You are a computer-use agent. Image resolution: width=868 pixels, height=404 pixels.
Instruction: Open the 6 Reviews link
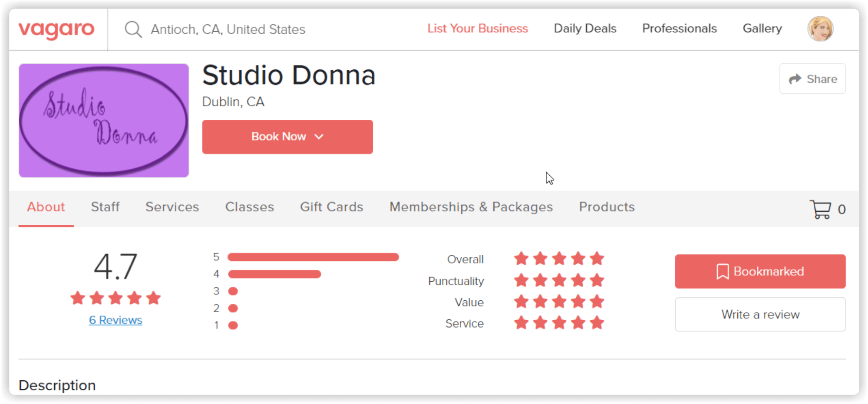click(116, 320)
